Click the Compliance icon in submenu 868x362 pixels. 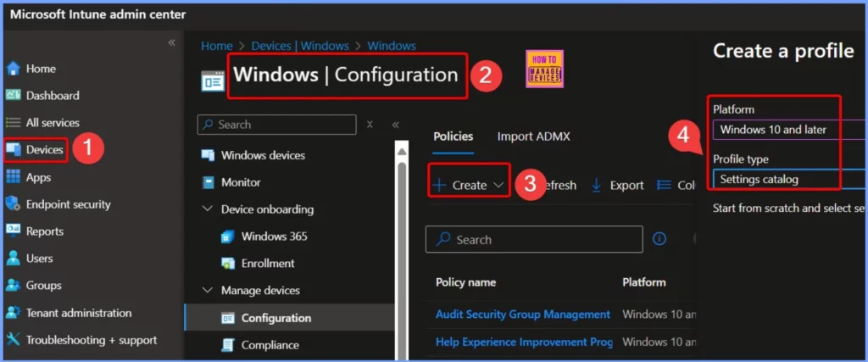pyautogui.click(x=227, y=345)
